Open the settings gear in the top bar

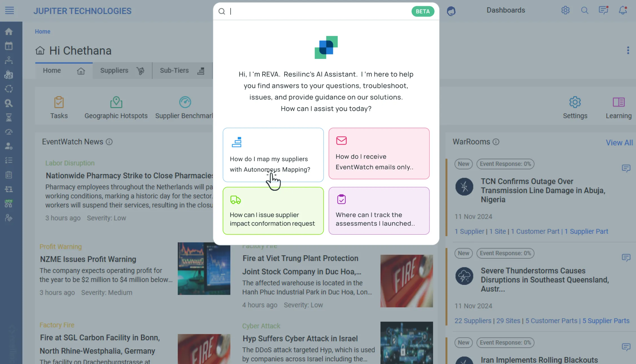click(x=565, y=10)
